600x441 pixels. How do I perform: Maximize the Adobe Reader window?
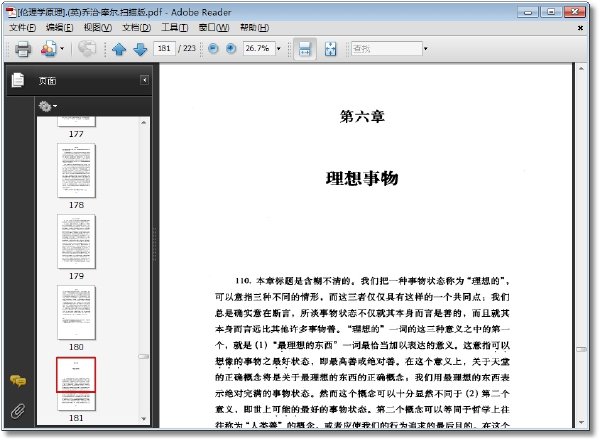551,12
